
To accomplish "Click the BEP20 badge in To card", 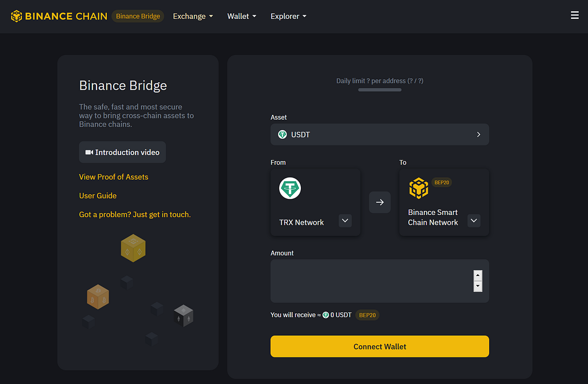I will (x=442, y=182).
